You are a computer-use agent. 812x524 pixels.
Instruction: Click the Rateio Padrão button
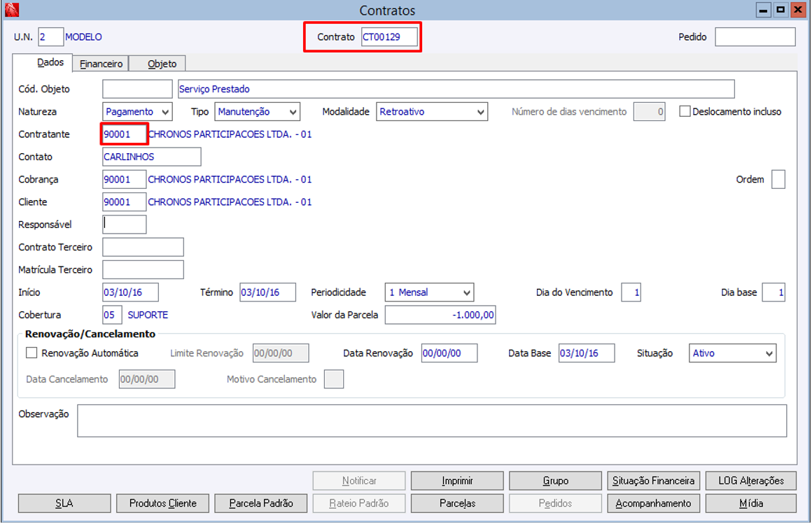coord(359,503)
